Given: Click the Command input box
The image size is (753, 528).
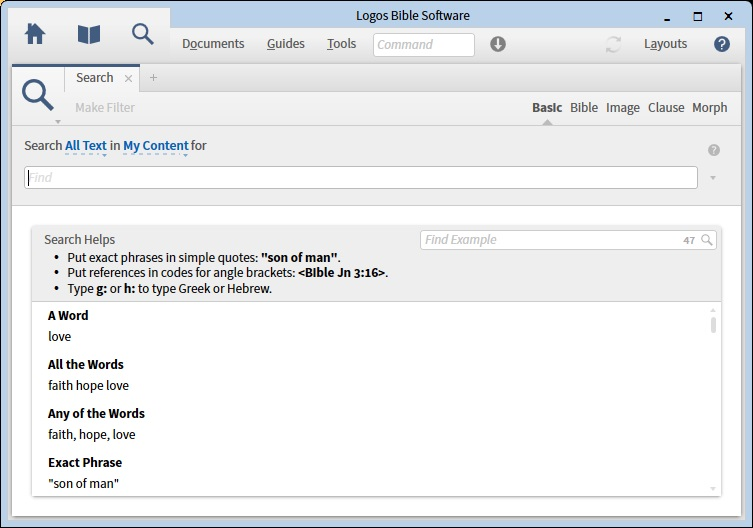Looking at the screenshot, I should (x=424, y=44).
